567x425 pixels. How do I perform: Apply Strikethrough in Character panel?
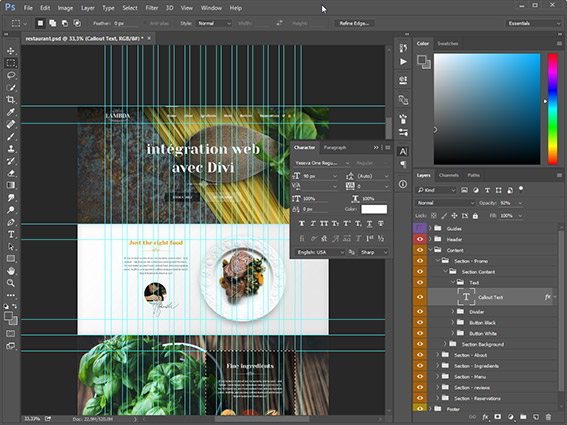[380, 224]
